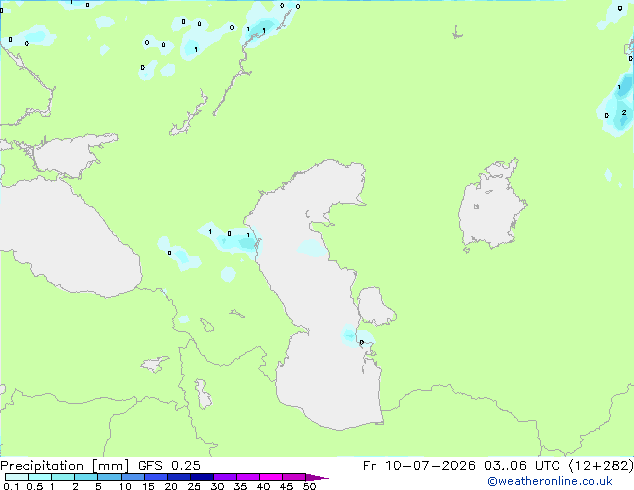
Task: Click the "Fr 10-07-2026" date text
Action: pyautogui.click(x=419, y=466)
